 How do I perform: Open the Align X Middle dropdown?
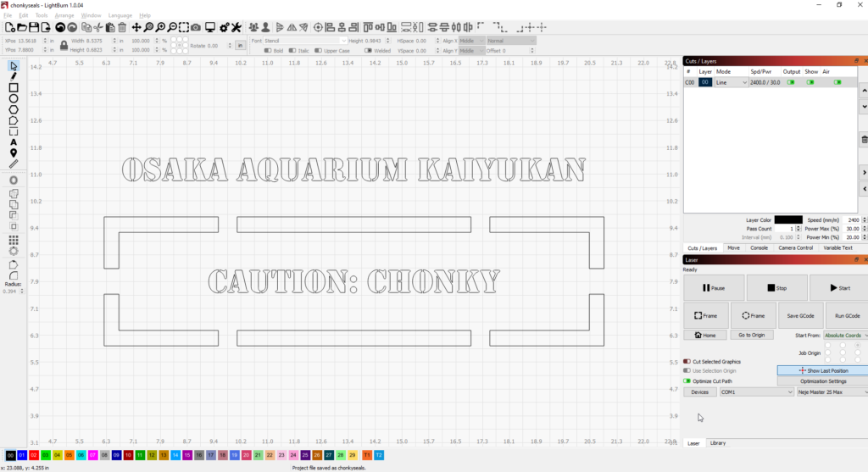tap(471, 41)
